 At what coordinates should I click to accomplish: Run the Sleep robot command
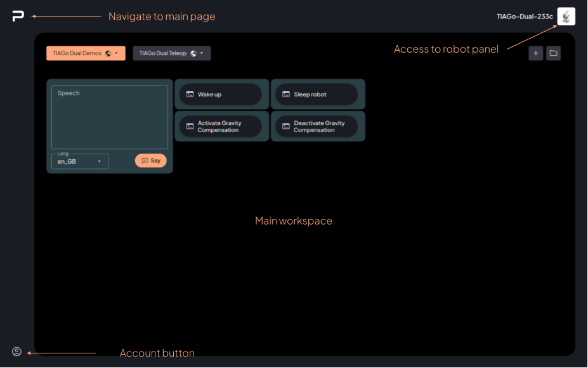click(317, 94)
